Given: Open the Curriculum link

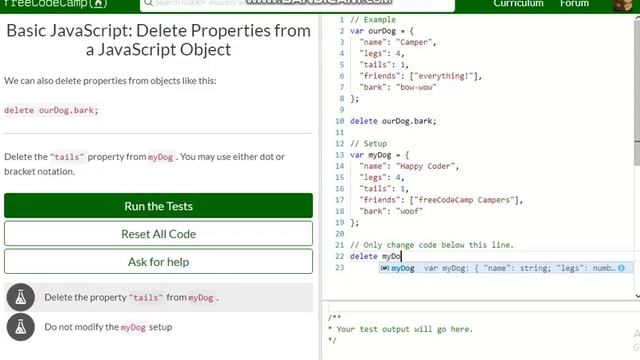Looking at the screenshot, I should 518,4.
